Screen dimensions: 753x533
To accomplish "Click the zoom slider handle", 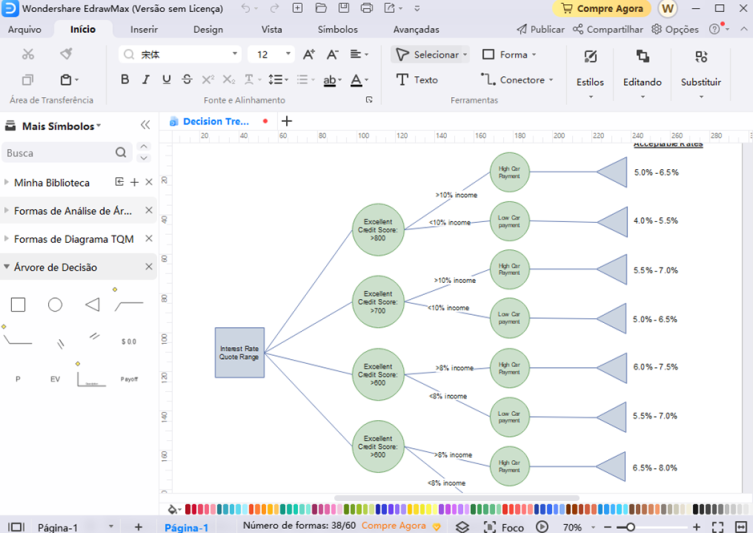I will [630, 526].
